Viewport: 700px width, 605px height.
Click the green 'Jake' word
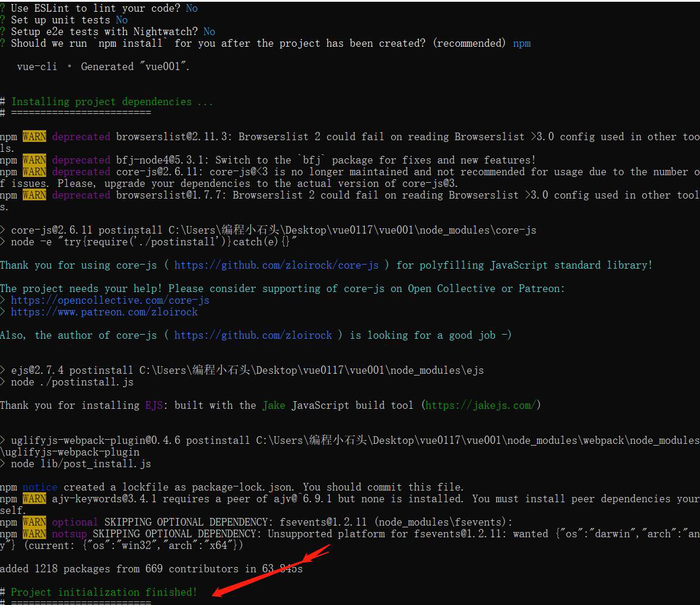[274, 405]
